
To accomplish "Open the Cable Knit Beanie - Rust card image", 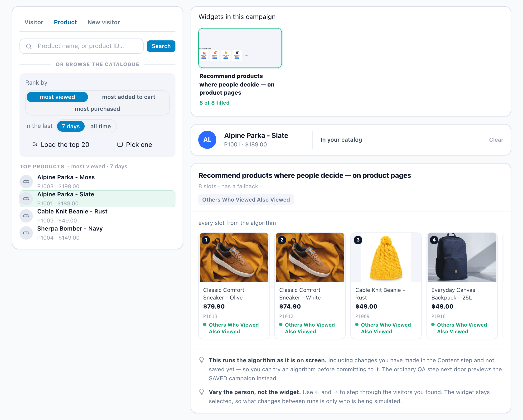I will tap(386, 257).
